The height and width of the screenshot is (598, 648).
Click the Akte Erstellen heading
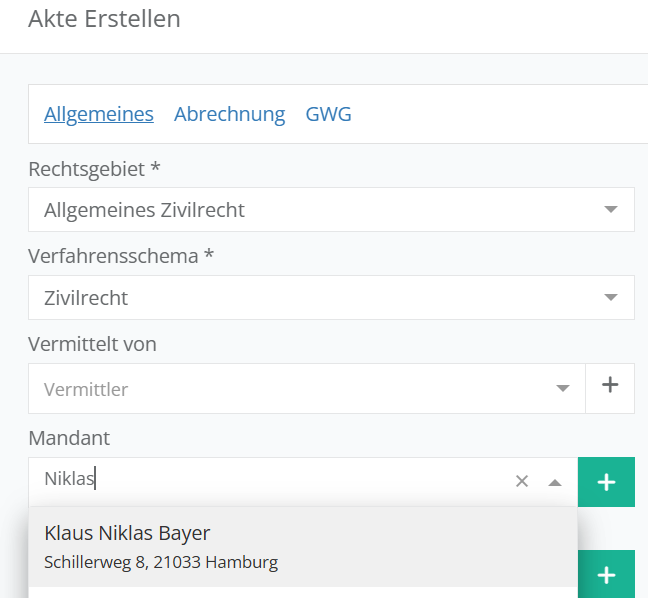[x=104, y=19]
